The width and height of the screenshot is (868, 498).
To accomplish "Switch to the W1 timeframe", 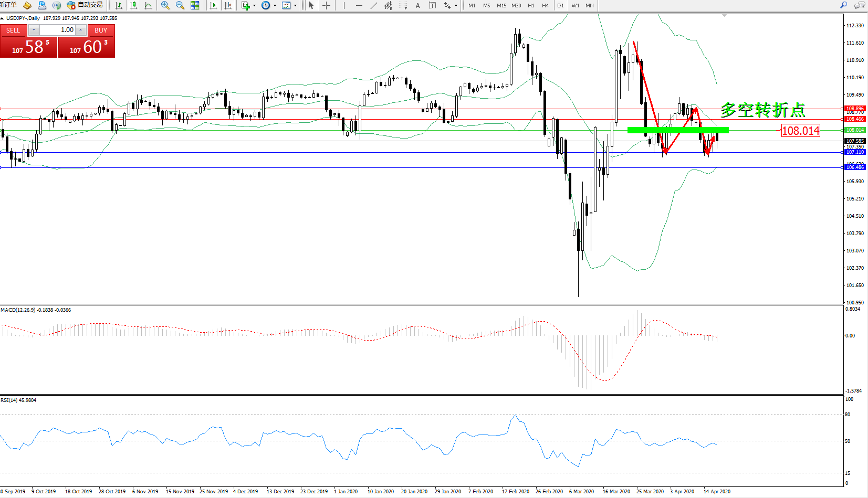I will pyautogui.click(x=576, y=5).
